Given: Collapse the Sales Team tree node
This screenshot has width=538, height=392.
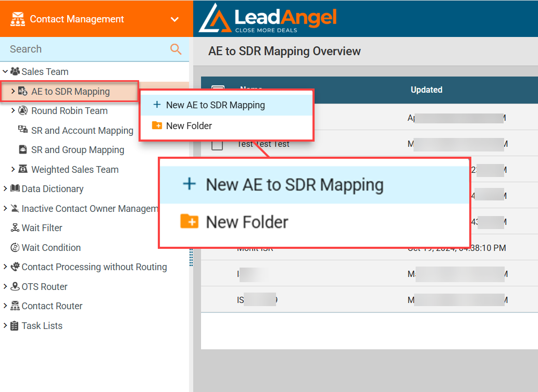Looking at the screenshot, I should tap(5, 71).
